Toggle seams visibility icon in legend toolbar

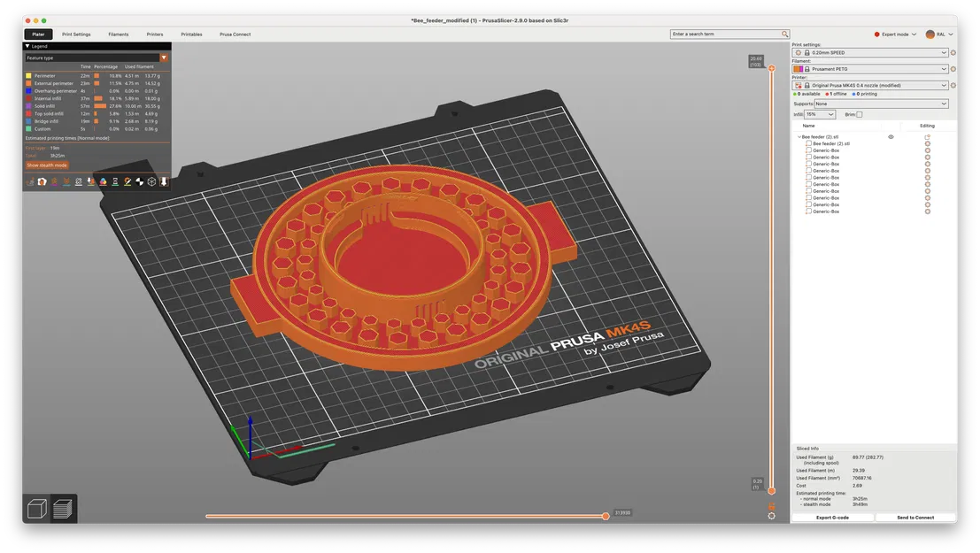tap(79, 182)
